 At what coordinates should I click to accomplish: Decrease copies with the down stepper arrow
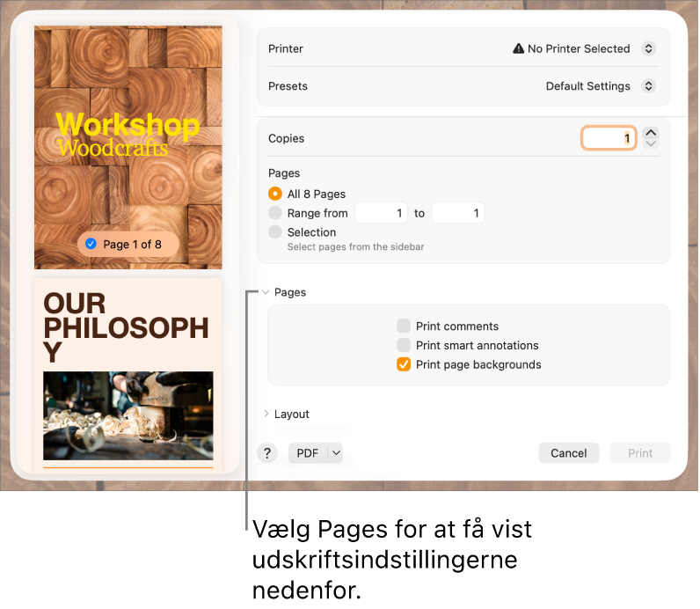[x=651, y=143]
